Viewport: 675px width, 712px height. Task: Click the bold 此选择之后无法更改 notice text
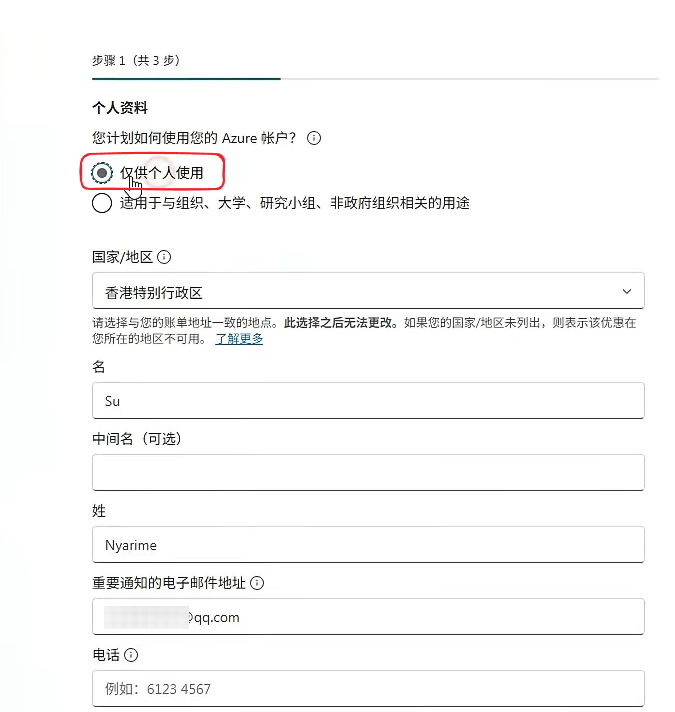tap(340, 324)
